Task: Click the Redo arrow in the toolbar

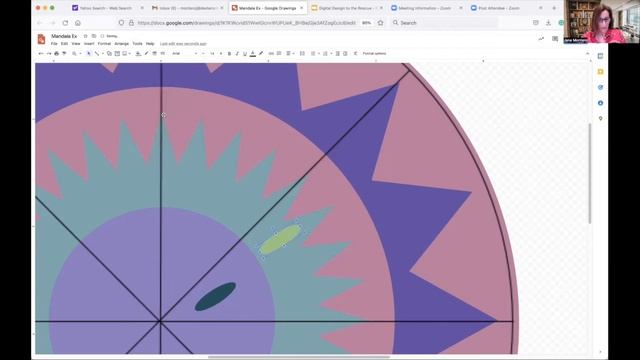Action: click(x=49, y=53)
